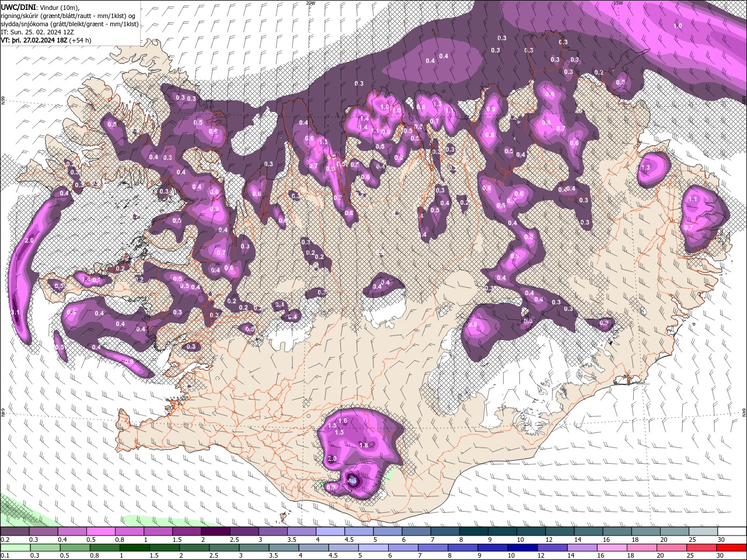This screenshot has height=560, width=747.
Task: Pick the dark plum 0.2 snow legend swatch
Action: pos(15,531)
